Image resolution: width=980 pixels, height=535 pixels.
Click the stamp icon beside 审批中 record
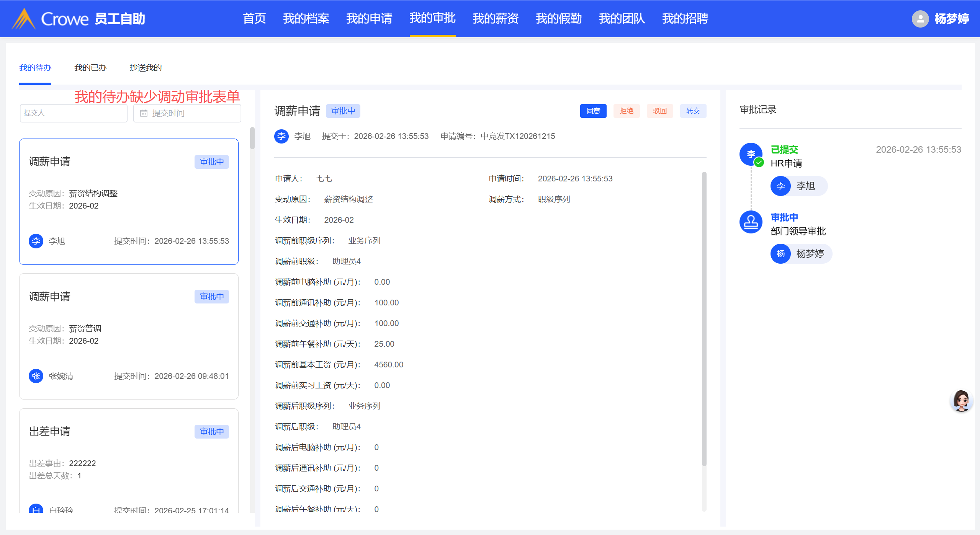coord(751,222)
